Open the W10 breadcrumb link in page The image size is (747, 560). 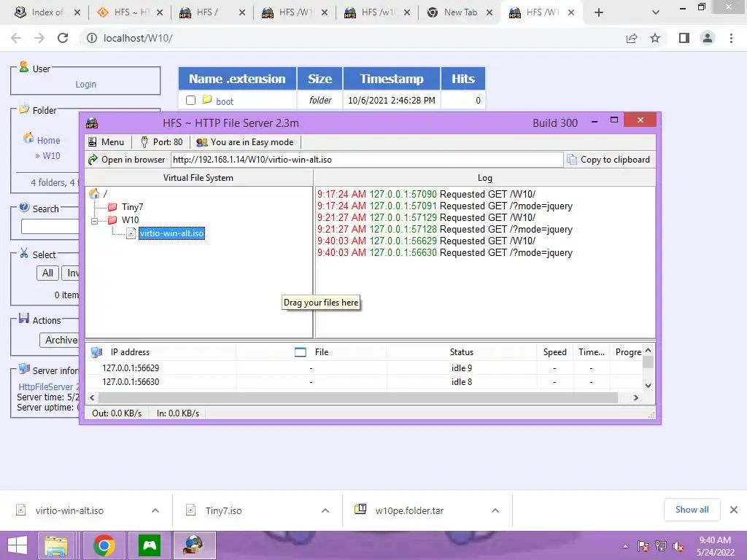(x=52, y=156)
